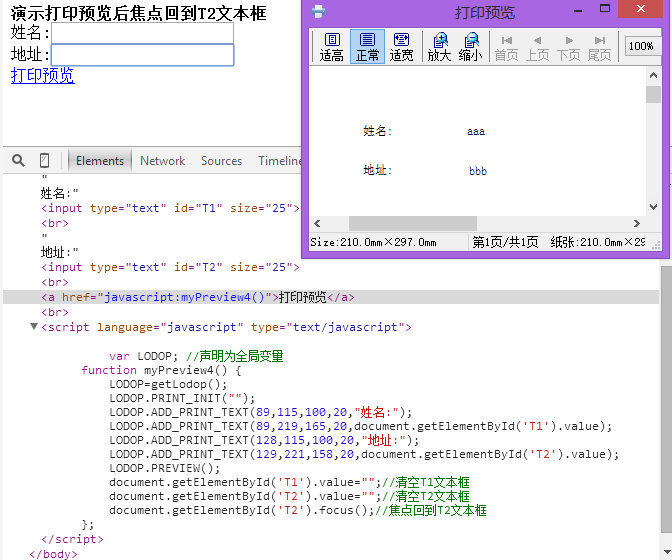Select the closing </script> tag row
Viewport: 672px width, 560px height.
[x=72, y=539]
